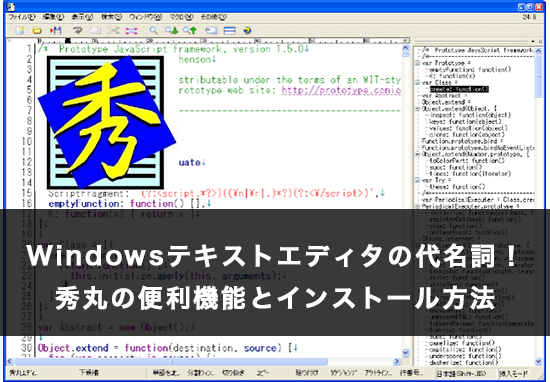The height and width of the screenshot is (382, 550).
Task: Open the 編集(E) menu
Action: (53, 17)
